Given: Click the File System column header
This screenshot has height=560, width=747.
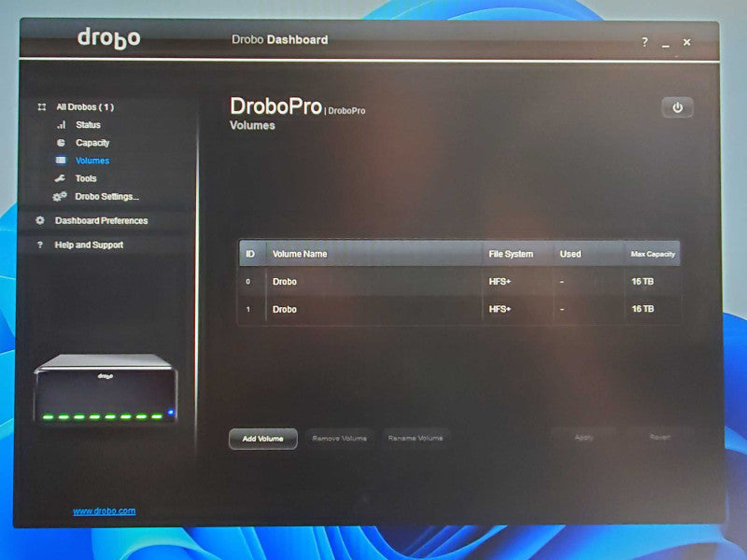Looking at the screenshot, I should point(518,254).
